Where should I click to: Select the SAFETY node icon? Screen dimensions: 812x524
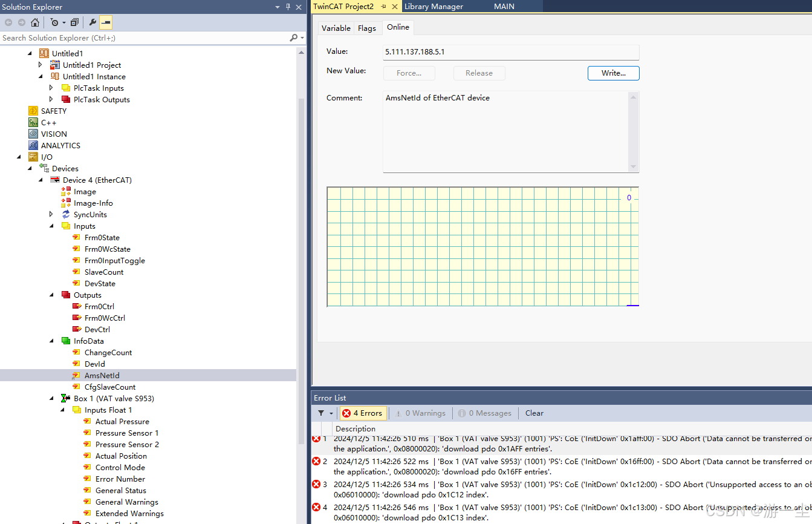tap(33, 111)
